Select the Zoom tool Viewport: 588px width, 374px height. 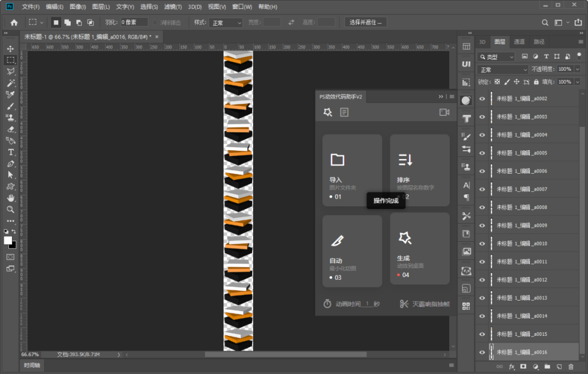(x=10, y=209)
